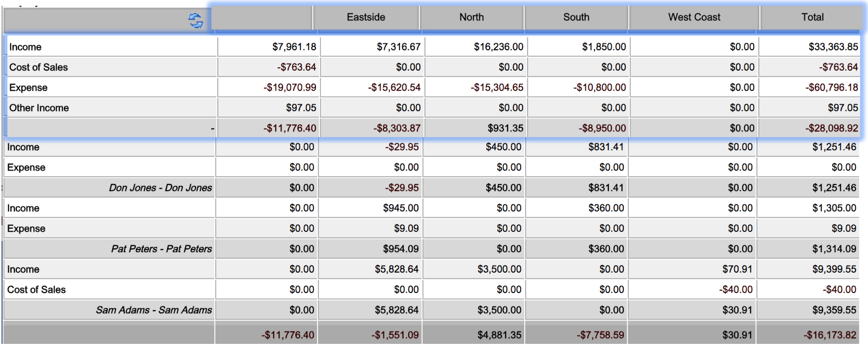
Task: Select the North column header
Action: pyautogui.click(x=472, y=17)
